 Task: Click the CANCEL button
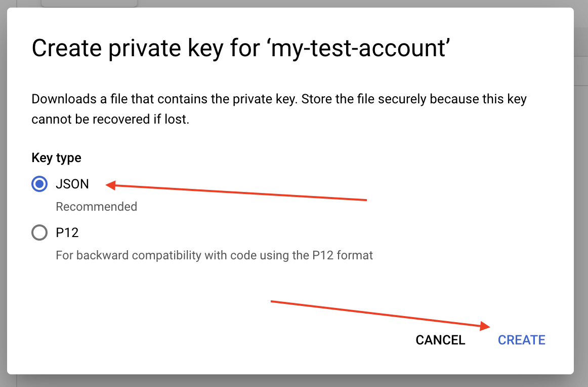pyautogui.click(x=440, y=340)
